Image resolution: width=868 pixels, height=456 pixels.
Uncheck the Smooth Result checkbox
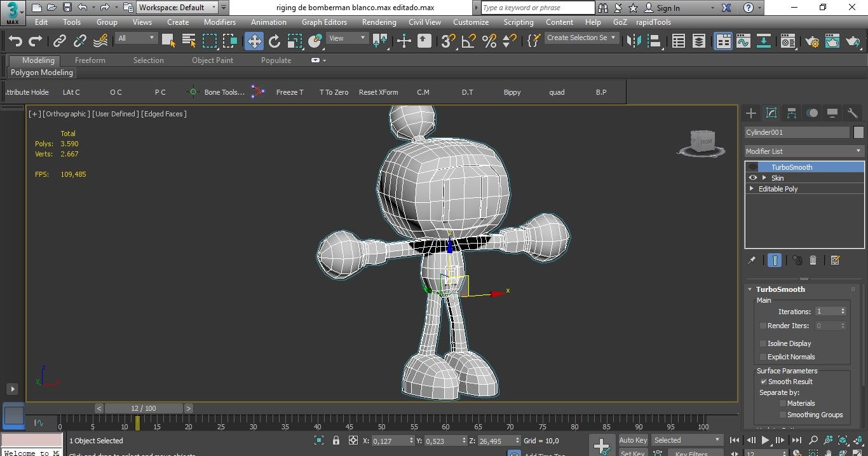(764, 382)
